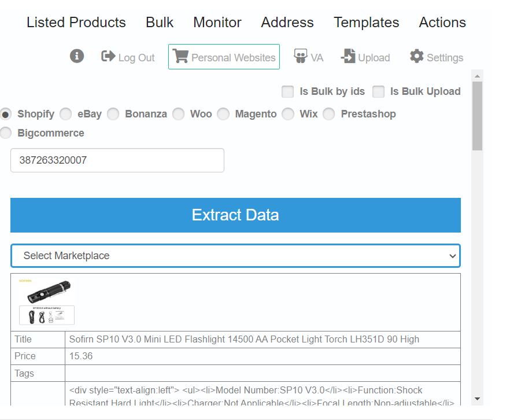Click the scrollbar up arrow
Image resolution: width=510 pixels, height=420 pixels.
click(x=477, y=76)
